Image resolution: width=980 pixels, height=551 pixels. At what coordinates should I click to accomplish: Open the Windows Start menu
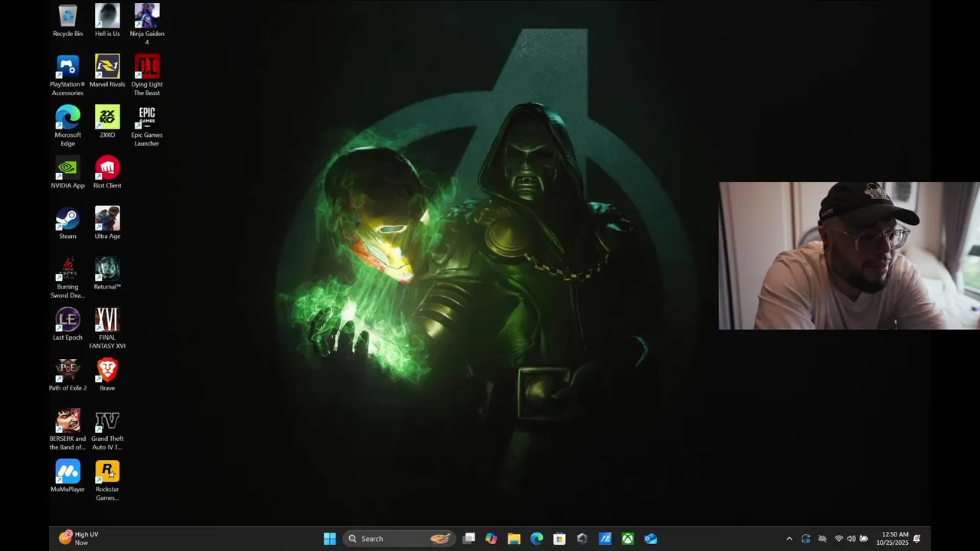click(329, 539)
